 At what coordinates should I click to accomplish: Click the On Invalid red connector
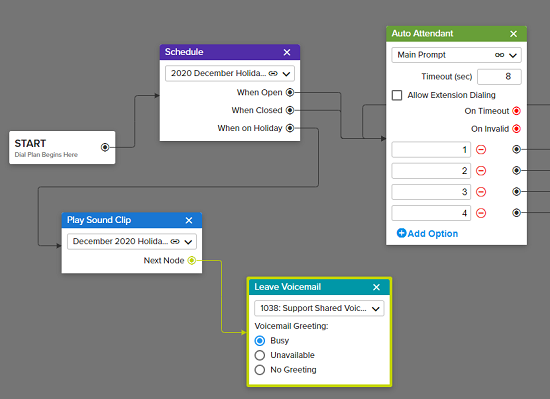click(x=516, y=129)
